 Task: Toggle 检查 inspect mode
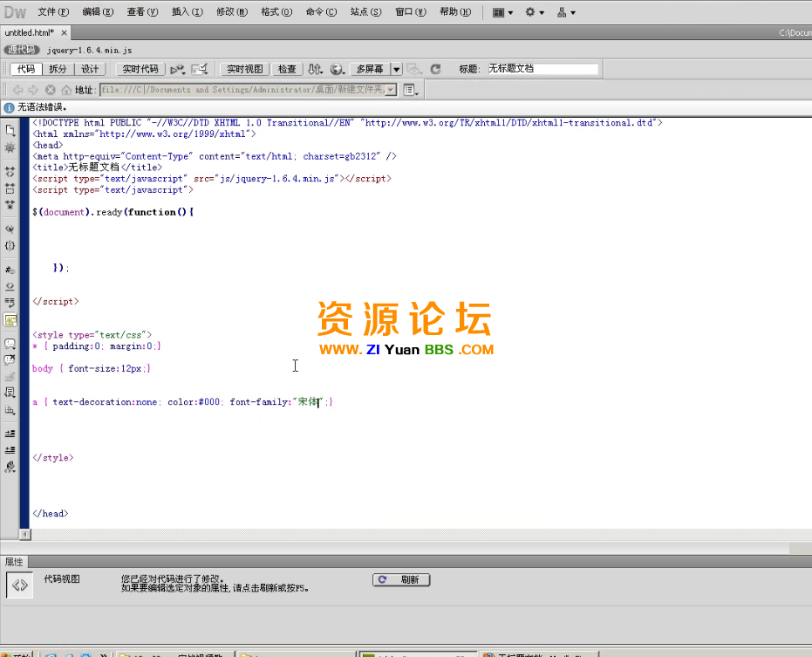[287, 69]
